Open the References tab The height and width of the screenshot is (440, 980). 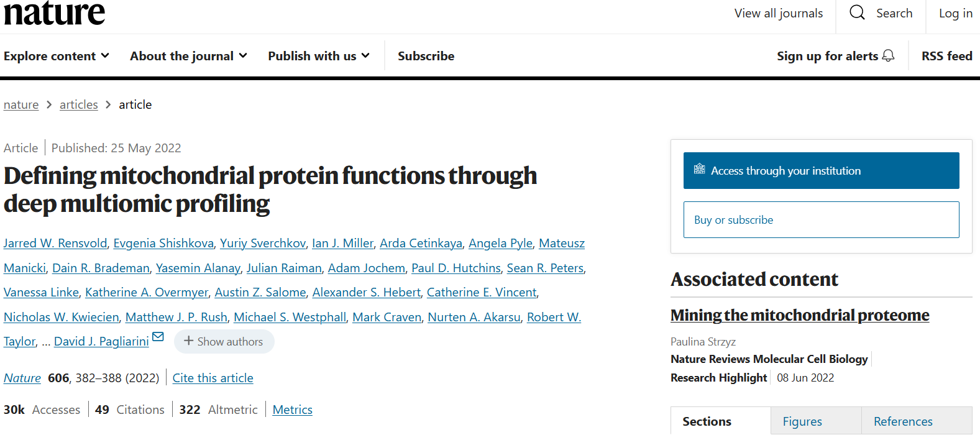(x=902, y=421)
